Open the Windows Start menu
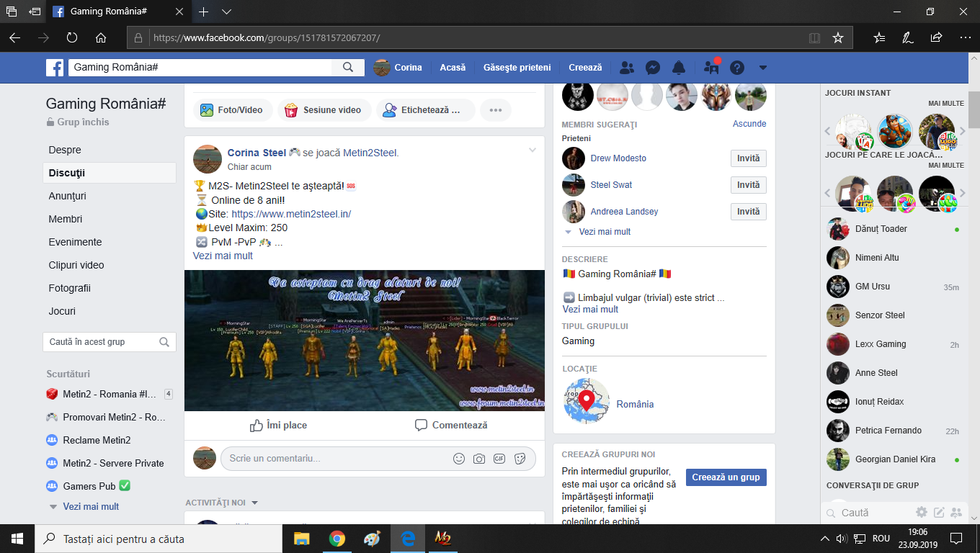Screen dimensions: 980x553 click(x=17, y=539)
